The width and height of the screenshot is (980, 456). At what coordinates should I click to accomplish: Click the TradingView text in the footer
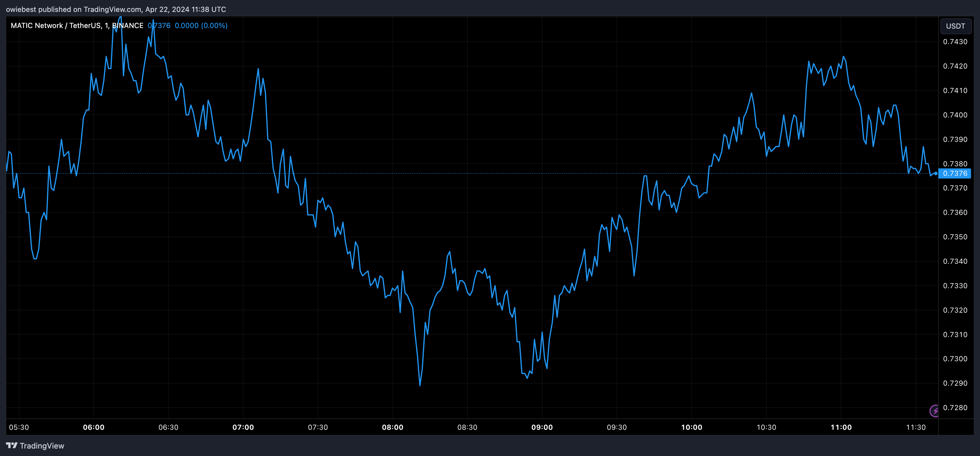42,445
